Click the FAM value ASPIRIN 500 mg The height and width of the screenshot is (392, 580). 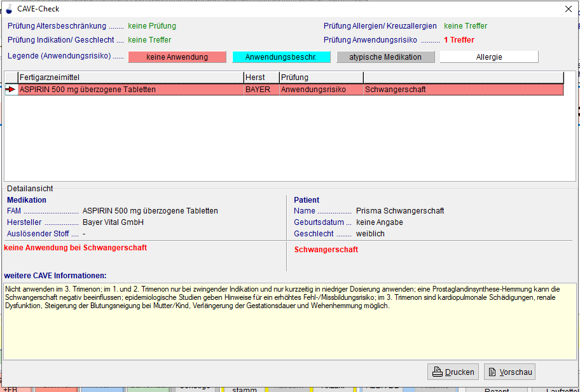coord(150,211)
